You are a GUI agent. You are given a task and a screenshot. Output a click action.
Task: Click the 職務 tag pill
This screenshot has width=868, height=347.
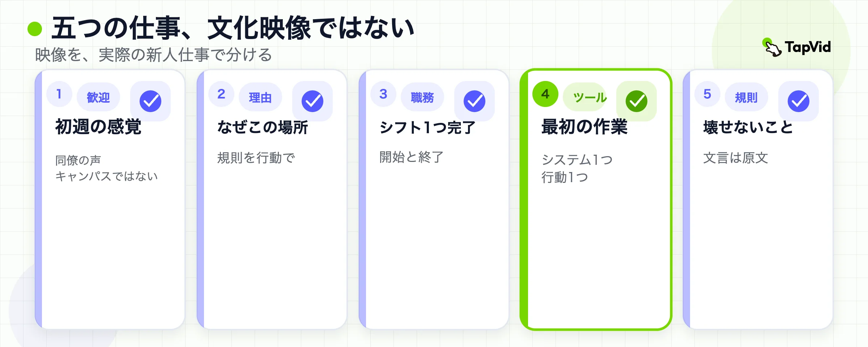click(x=422, y=97)
